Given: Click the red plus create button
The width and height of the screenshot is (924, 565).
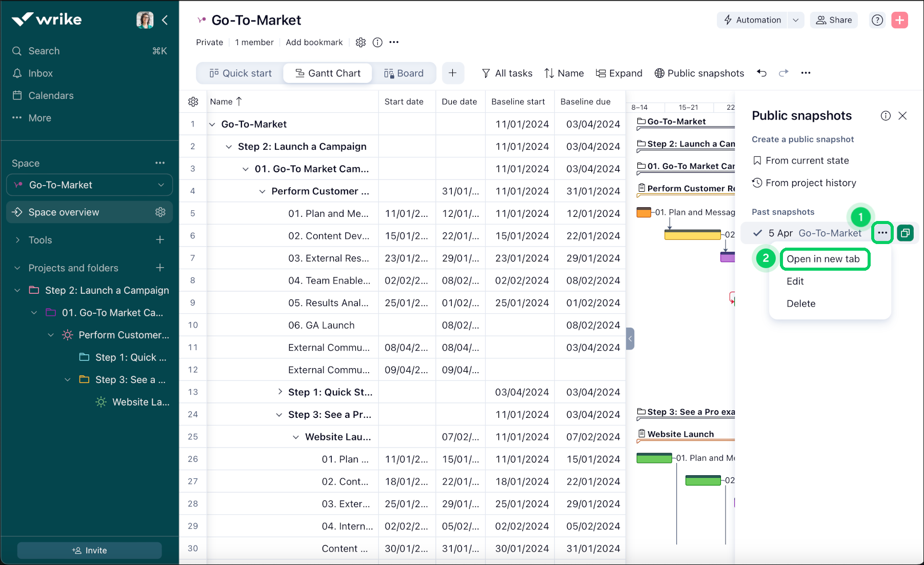Looking at the screenshot, I should [899, 20].
